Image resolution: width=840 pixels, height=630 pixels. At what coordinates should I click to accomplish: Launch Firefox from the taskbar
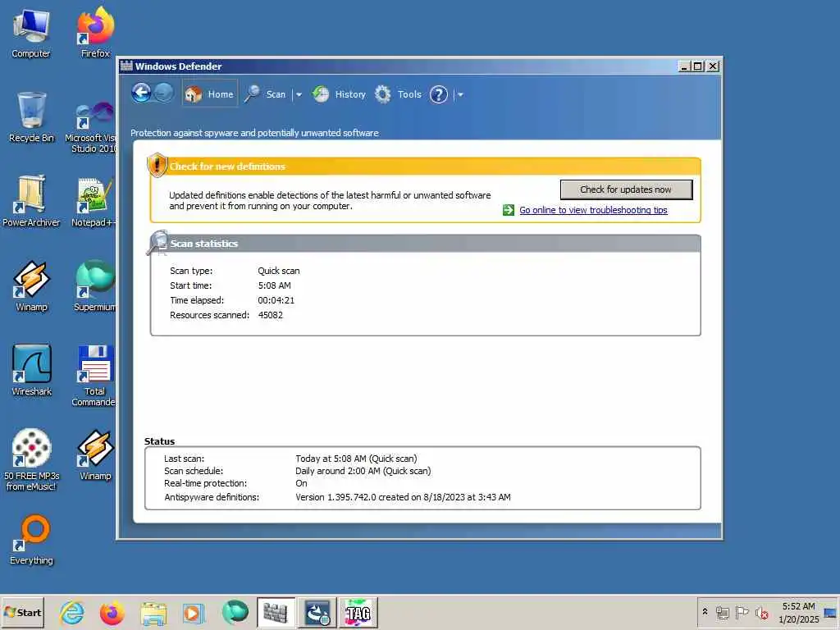(112, 612)
